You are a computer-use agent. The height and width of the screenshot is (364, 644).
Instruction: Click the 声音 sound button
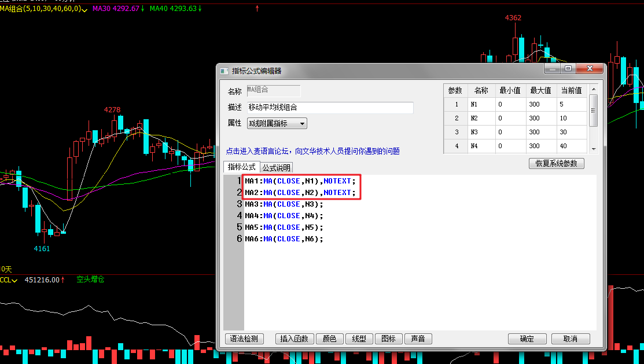pyautogui.click(x=418, y=339)
